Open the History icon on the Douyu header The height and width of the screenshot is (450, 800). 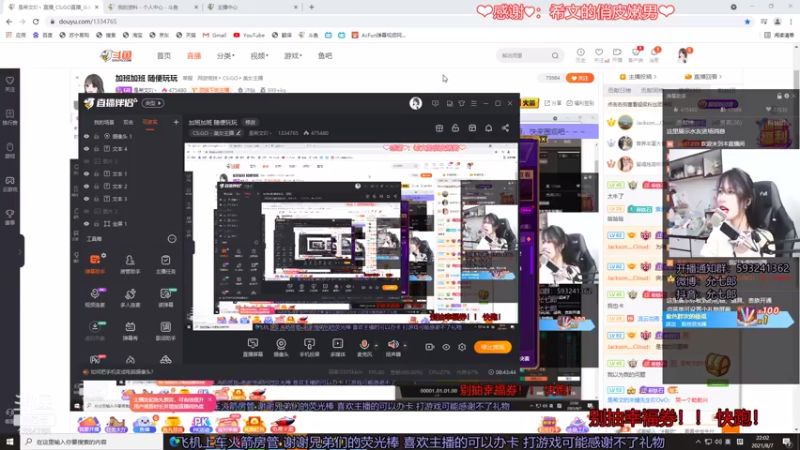pyautogui.click(x=581, y=55)
